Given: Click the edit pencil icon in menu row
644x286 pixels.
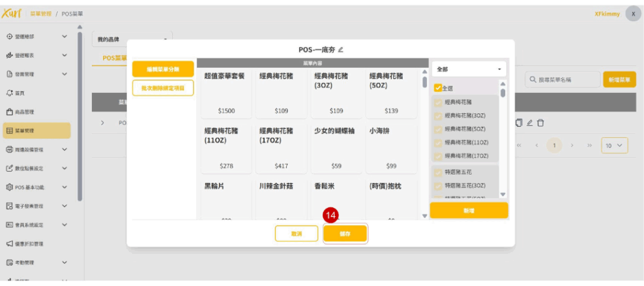Looking at the screenshot, I should click(530, 123).
